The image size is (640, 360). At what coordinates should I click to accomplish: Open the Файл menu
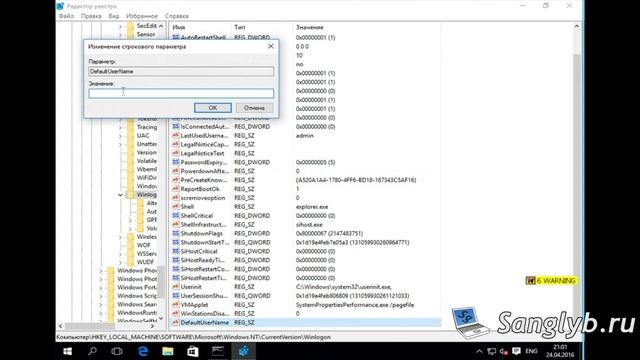(x=67, y=16)
